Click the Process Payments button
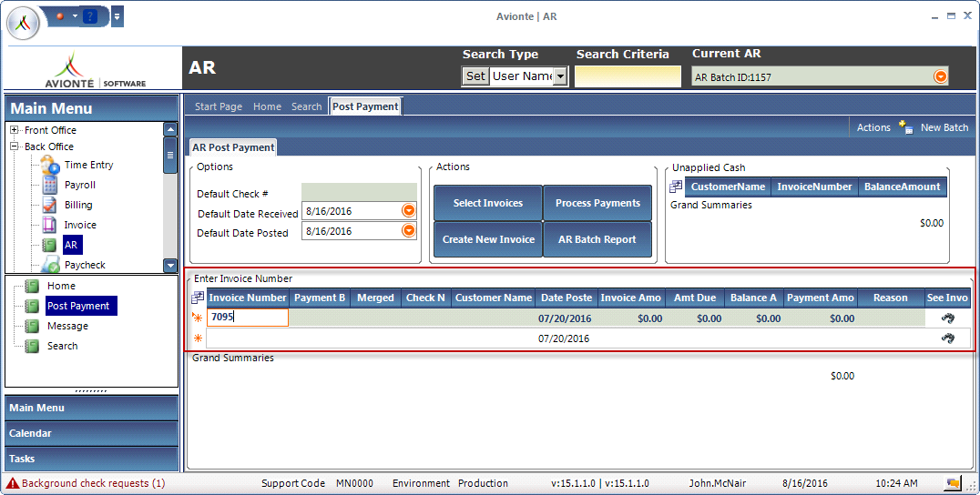The width and height of the screenshot is (980, 495). (x=597, y=203)
